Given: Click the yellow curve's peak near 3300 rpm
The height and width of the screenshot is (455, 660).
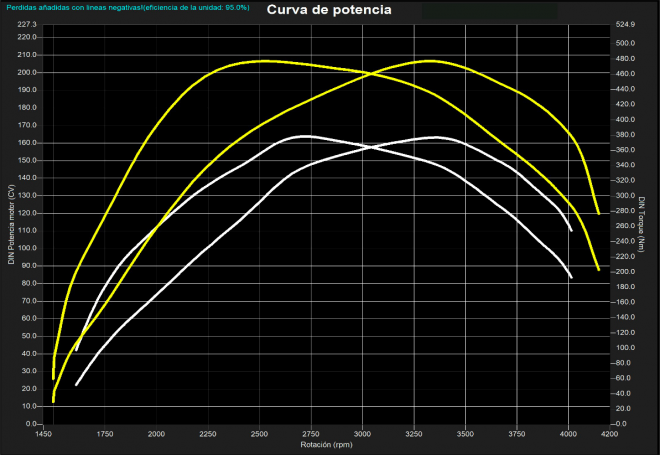Looking at the screenshot, I should click(x=429, y=61).
